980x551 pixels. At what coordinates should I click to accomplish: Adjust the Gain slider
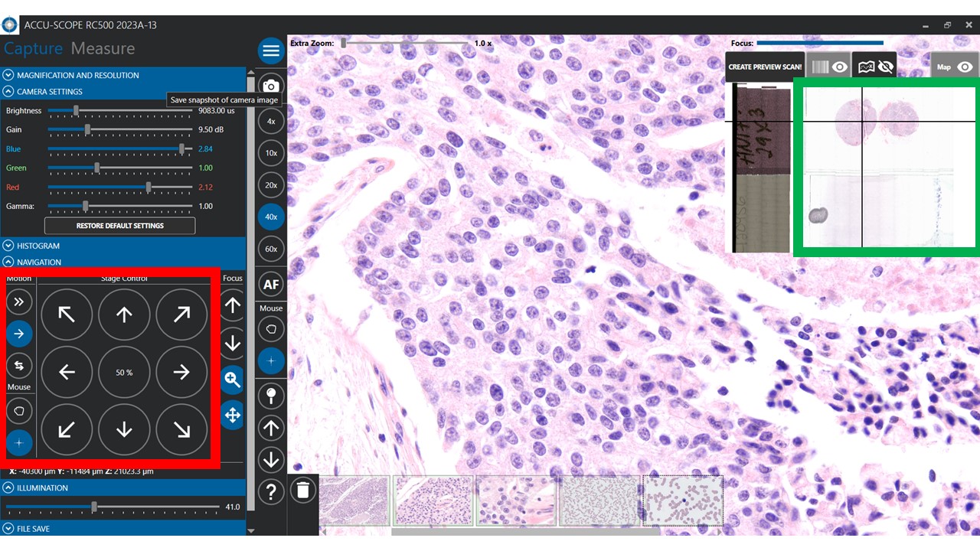click(x=120, y=130)
